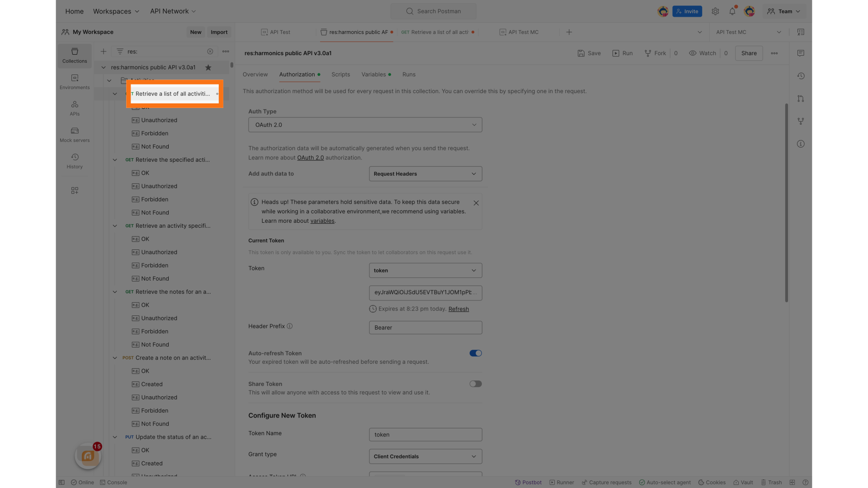The height and width of the screenshot is (488, 868).
Task: Open Cookies manager in the status bar
Action: coord(712,482)
